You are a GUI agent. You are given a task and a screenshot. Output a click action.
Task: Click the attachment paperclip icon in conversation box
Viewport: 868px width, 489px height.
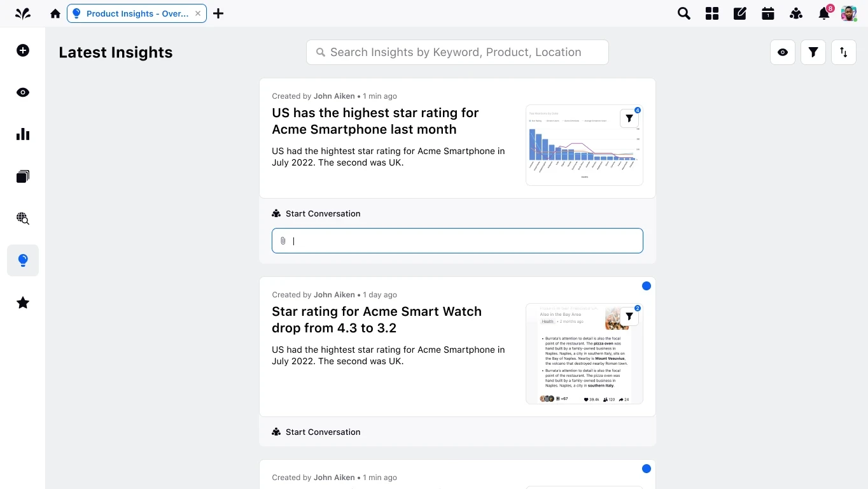point(283,241)
